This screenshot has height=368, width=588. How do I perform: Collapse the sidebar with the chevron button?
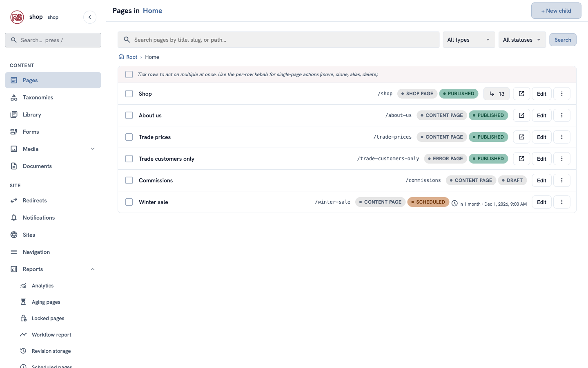click(90, 17)
